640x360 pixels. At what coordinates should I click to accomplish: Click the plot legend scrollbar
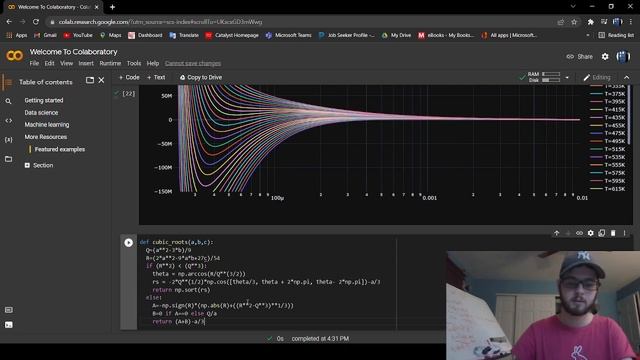[x=629, y=115]
